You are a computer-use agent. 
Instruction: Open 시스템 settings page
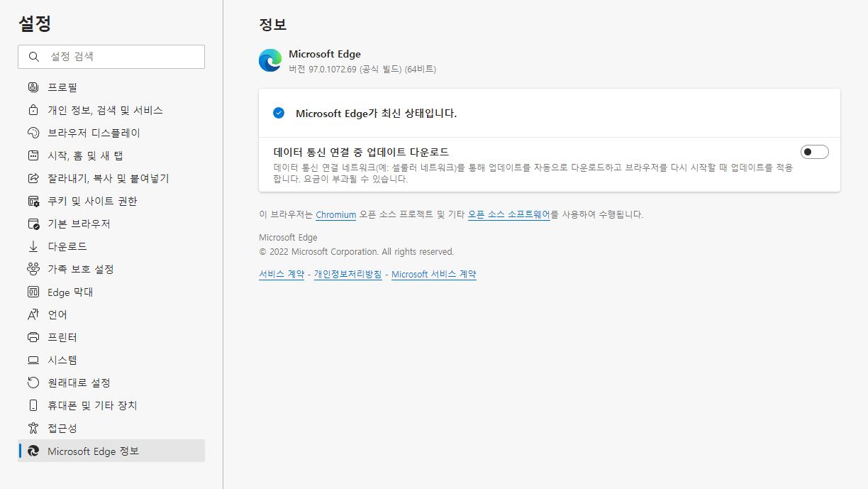[x=111, y=360]
